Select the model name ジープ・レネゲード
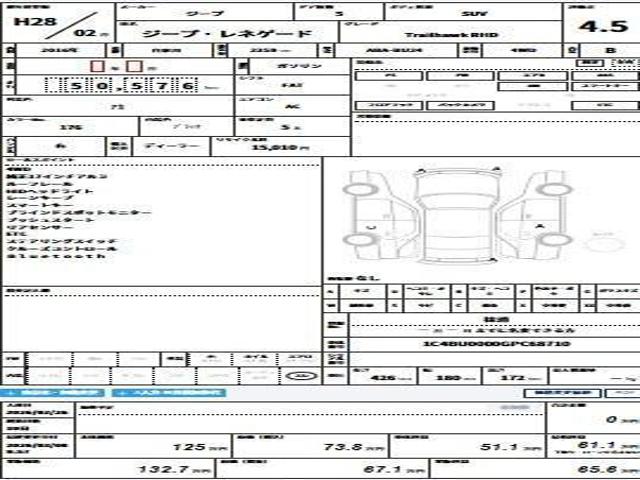The image size is (640, 480). pyautogui.click(x=227, y=33)
